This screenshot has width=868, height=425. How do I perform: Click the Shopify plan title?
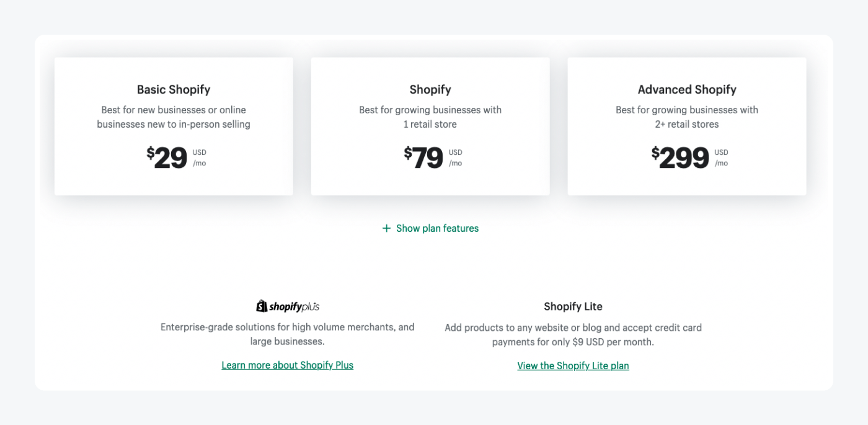pos(430,89)
